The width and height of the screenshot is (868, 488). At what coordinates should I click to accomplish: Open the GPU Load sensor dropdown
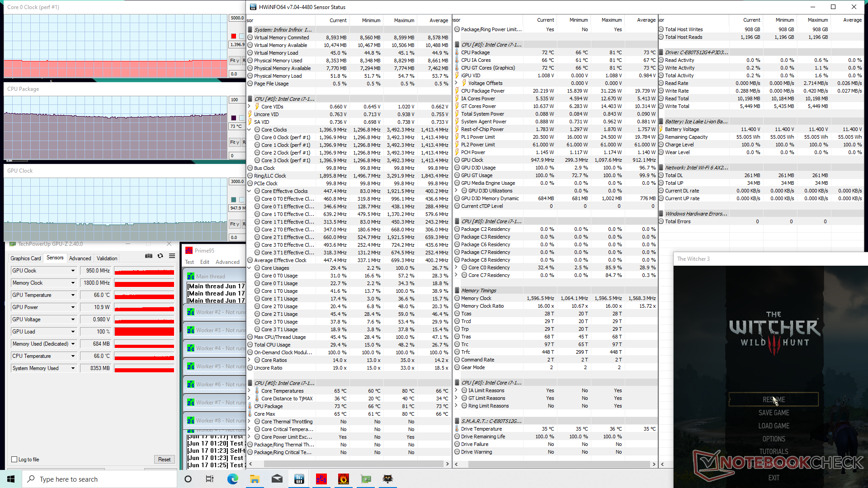pyautogui.click(x=73, y=332)
